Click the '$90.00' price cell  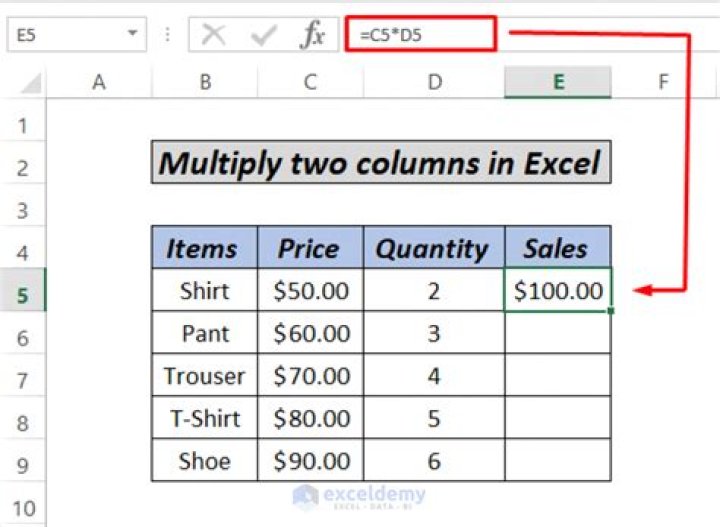(x=310, y=460)
